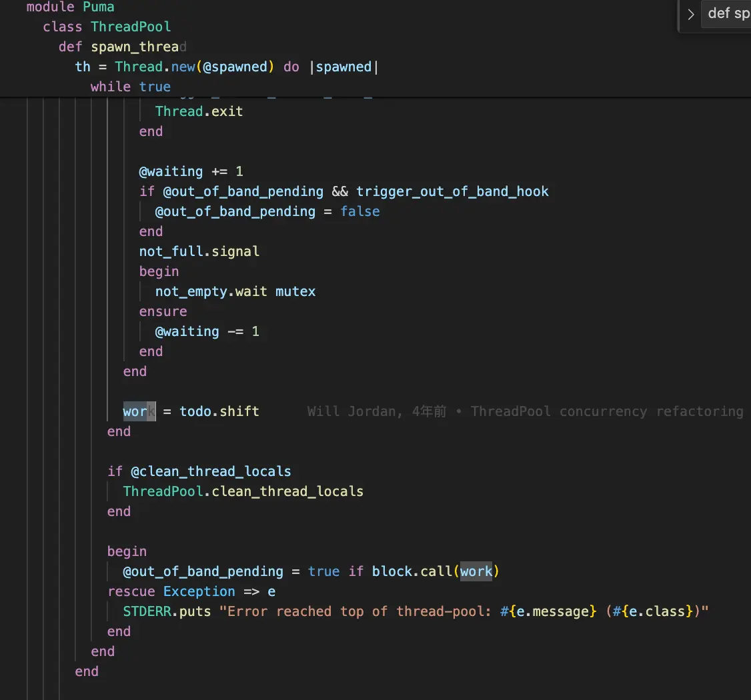The height and width of the screenshot is (700, 751).
Task: Click sticky scroll line 'module Puma'
Action: (71, 7)
